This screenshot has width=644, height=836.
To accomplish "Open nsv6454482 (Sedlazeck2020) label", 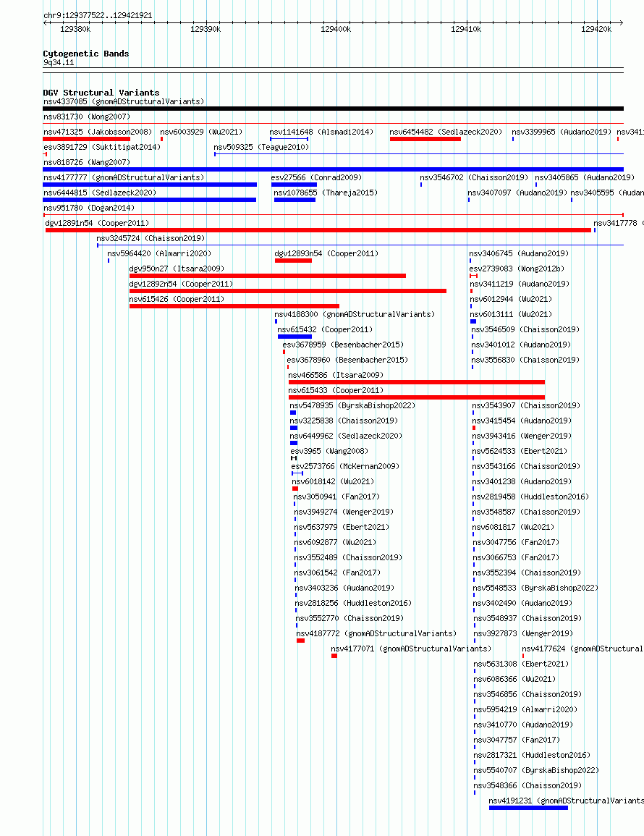I will (x=446, y=132).
